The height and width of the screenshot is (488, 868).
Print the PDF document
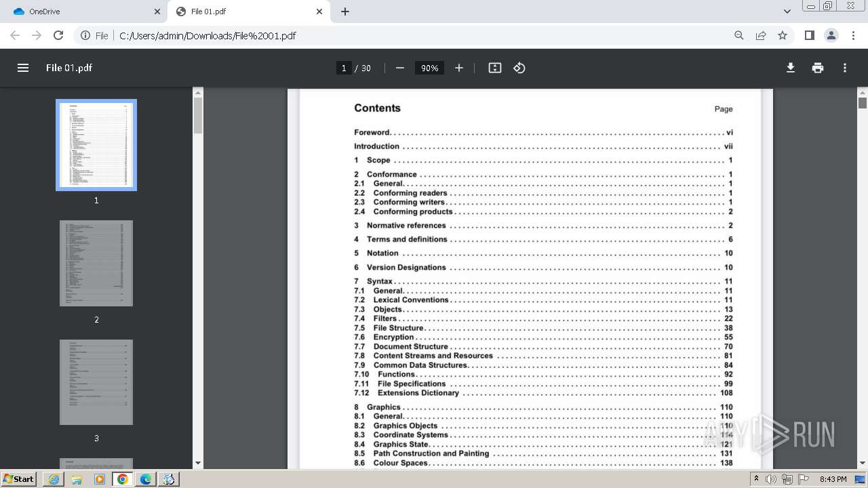pyautogui.click(x=818, y=68)
